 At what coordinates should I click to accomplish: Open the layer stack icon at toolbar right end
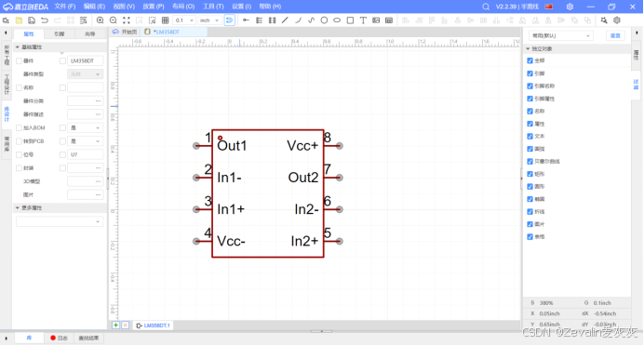click(x=617, y=20)
